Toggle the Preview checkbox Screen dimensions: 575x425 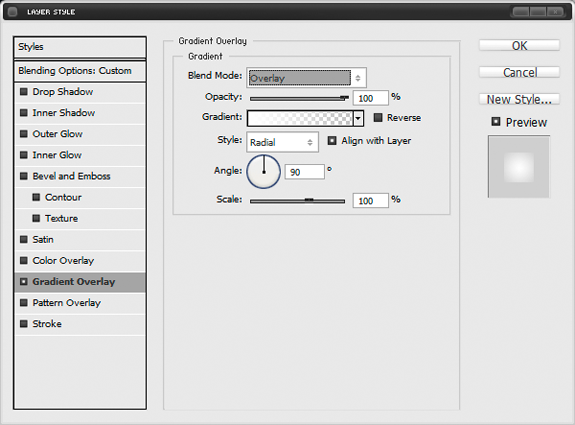(496, 121)
